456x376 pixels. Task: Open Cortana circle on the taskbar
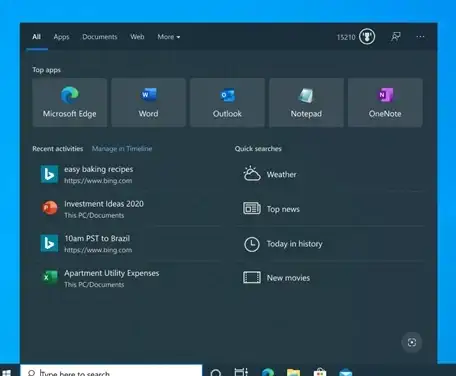(x=216, y=373)
